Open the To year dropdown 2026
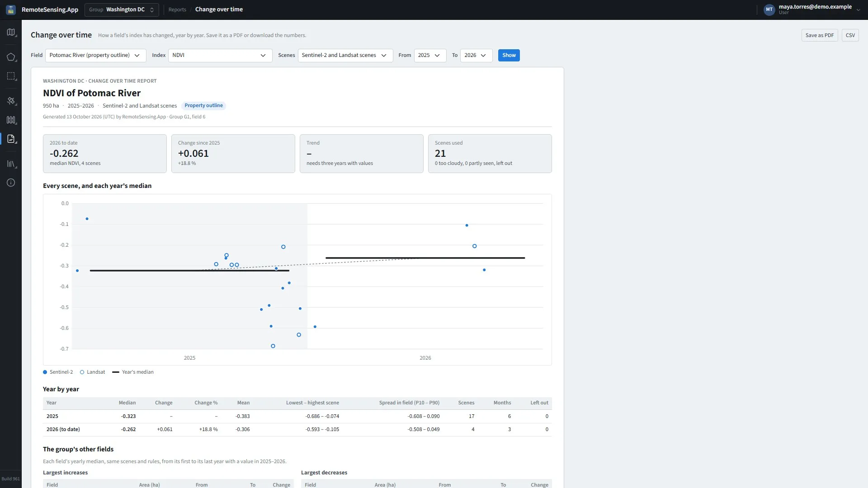868x488 pixels. point(476,55)
